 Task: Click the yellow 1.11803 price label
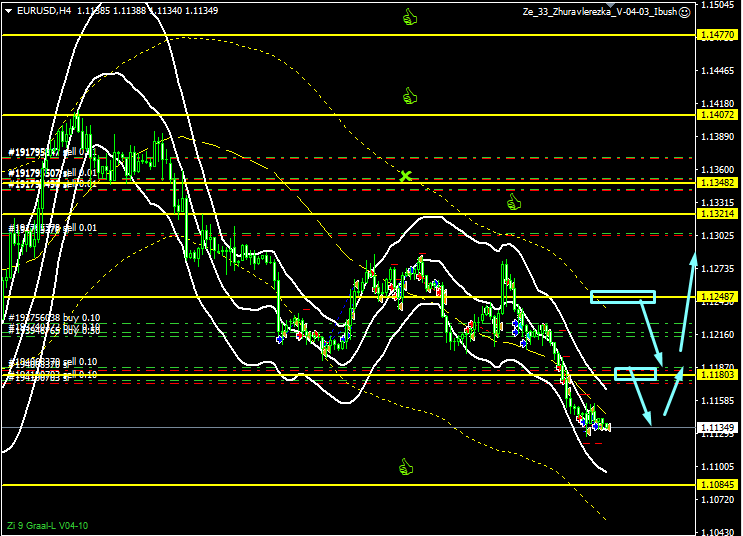coord(718,375)
